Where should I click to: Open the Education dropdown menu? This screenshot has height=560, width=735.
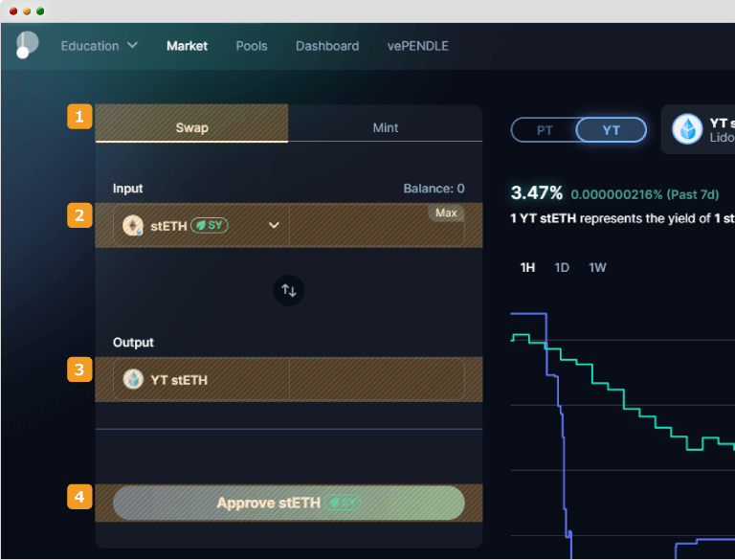point(99,46)
